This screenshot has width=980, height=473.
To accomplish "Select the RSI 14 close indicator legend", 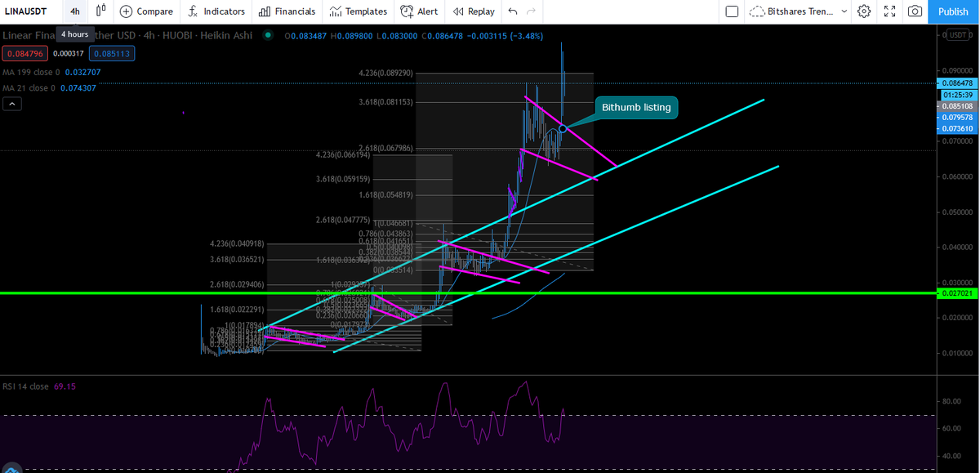I will point(40,386).
